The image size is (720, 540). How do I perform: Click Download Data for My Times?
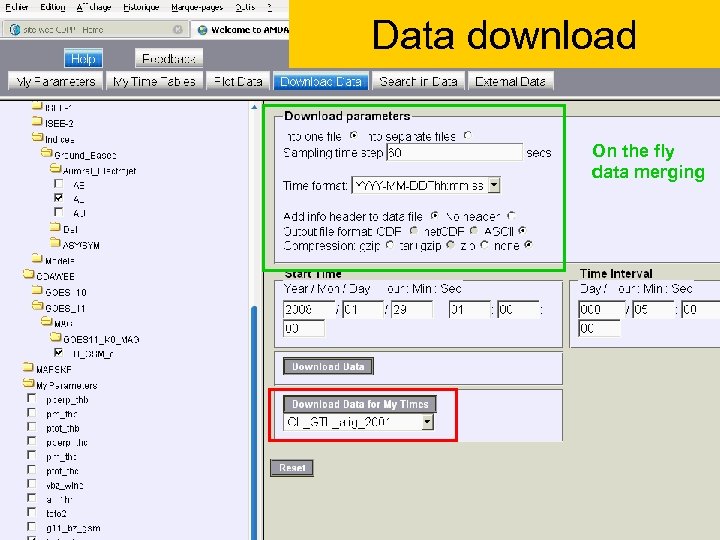360,404
